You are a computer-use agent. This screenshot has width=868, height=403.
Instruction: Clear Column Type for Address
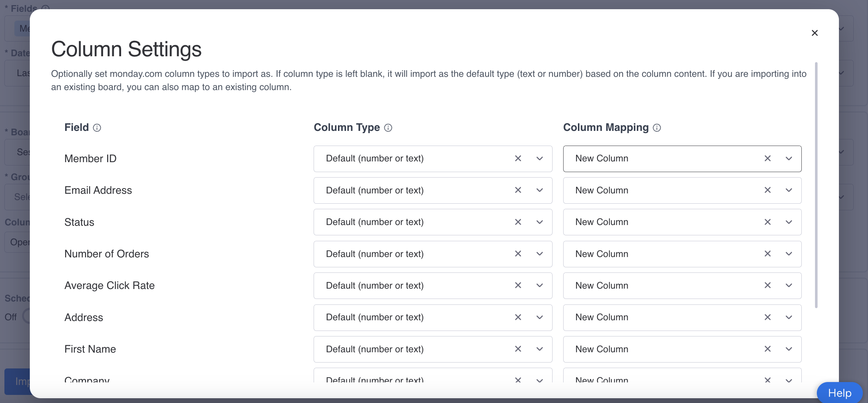click(x=518, y=317)
